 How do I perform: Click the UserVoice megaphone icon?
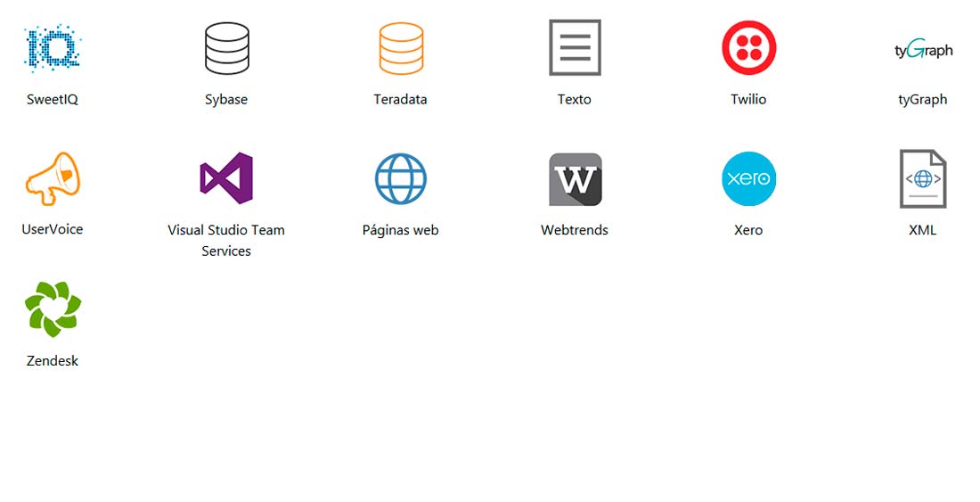[53, 179]
